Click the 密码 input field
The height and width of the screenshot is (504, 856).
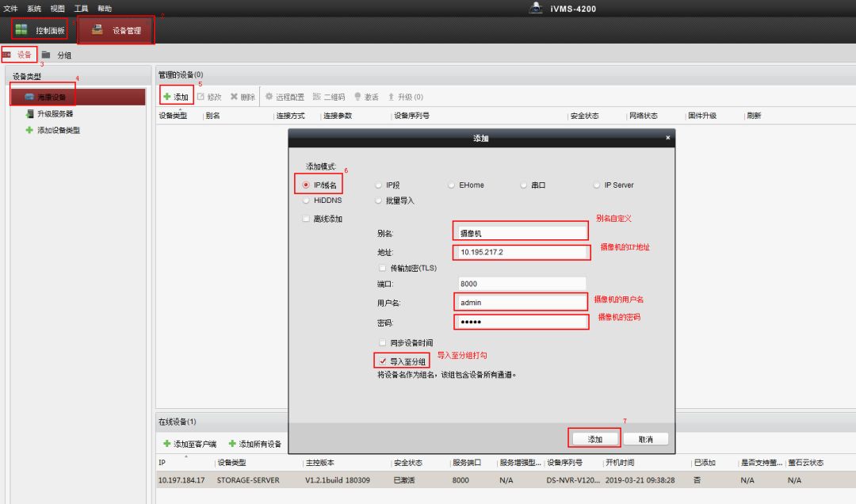click(522, 322)
